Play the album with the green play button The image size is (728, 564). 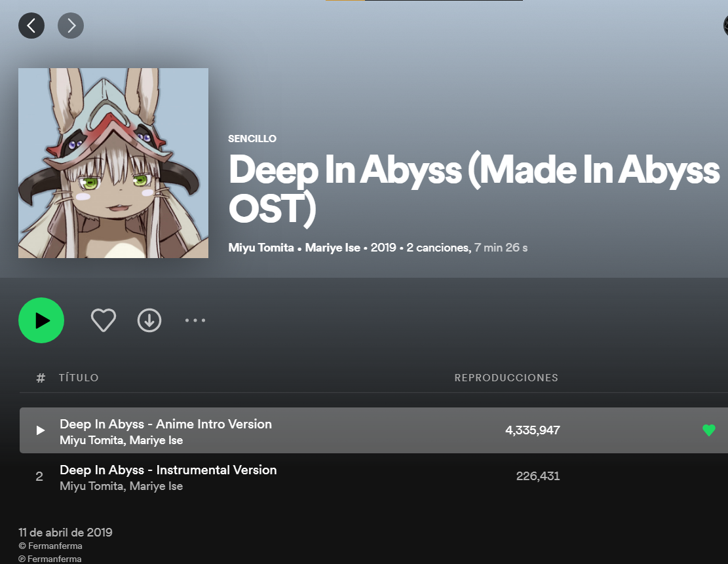click(x=41, y=320)
